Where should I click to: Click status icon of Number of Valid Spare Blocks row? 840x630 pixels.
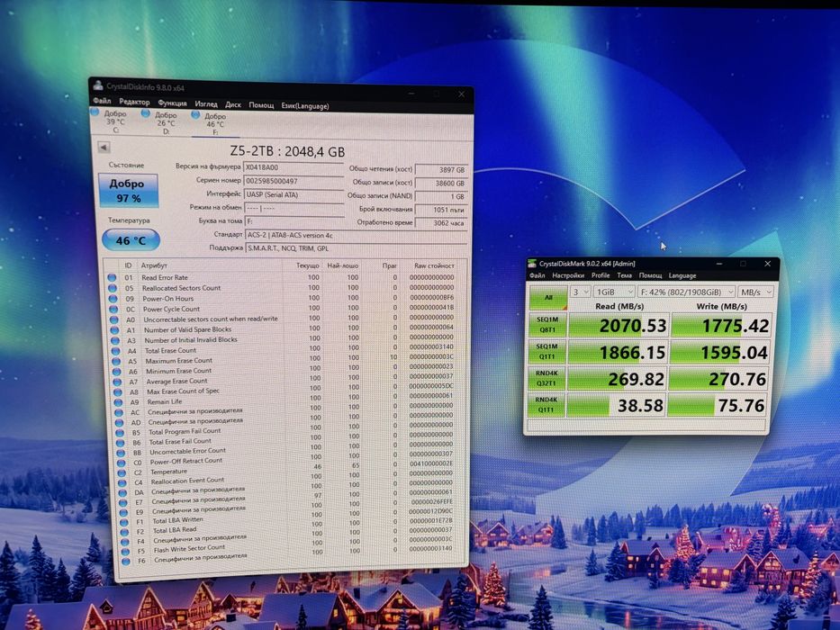pyautogui.click(x=114, y=329)
